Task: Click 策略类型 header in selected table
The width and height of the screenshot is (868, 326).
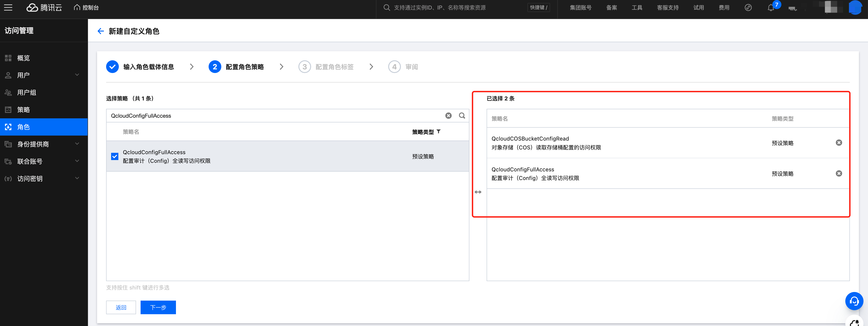Action: tap(783, 119)
